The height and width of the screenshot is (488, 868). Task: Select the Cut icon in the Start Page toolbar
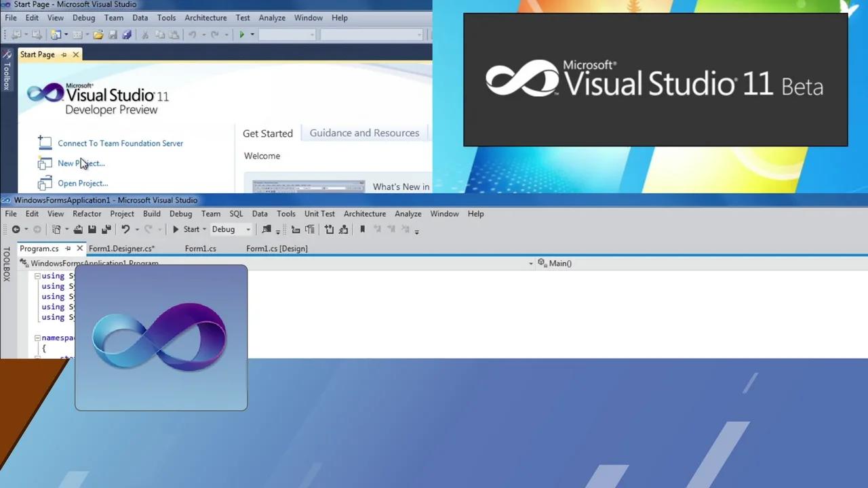145,35
